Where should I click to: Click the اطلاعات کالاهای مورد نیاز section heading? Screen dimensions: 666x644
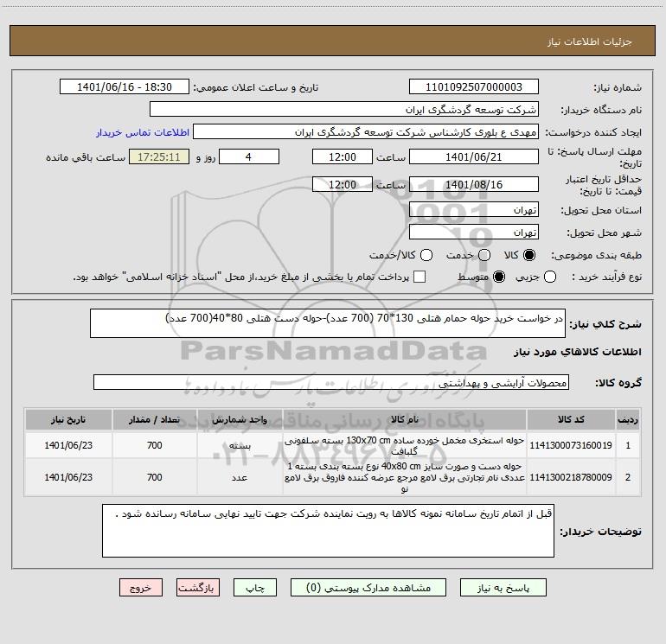[577, 352]
